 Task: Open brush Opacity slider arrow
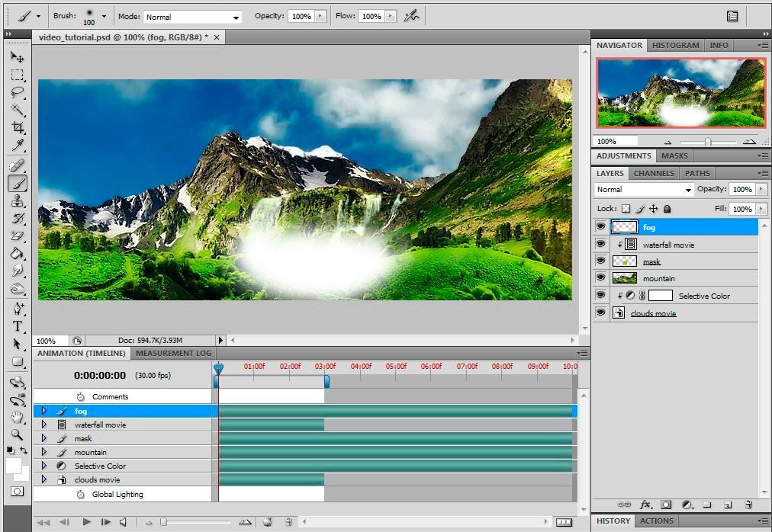tap(320, 16)
